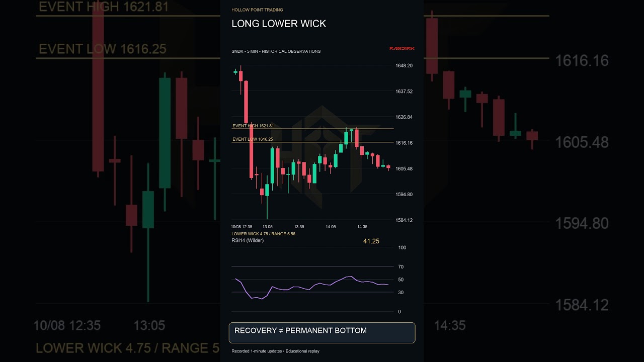This screenshot has width=644, height=362.
Task: Click the 'HOLLOW POINT TRADING' header text
Action: pos(257,10)
